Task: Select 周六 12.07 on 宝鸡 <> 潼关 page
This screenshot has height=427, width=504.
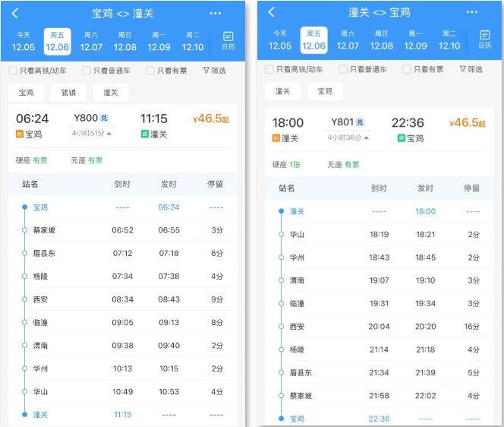Action: (x=91, y=41)
